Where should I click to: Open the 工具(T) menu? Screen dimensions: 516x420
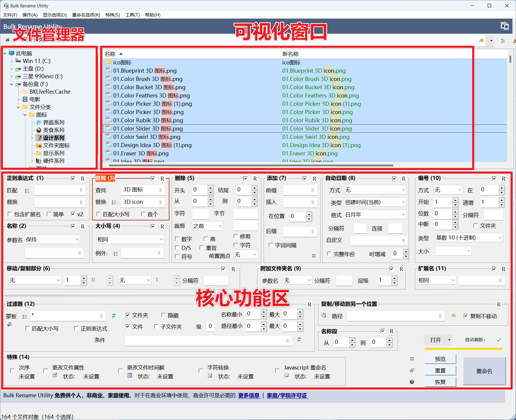click(x=132, y=15)
